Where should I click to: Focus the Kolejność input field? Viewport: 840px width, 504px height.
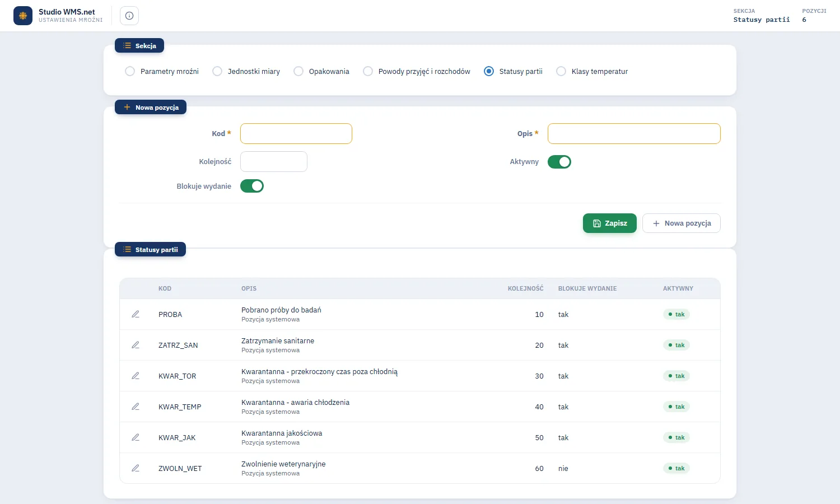(x=274, y=162)
